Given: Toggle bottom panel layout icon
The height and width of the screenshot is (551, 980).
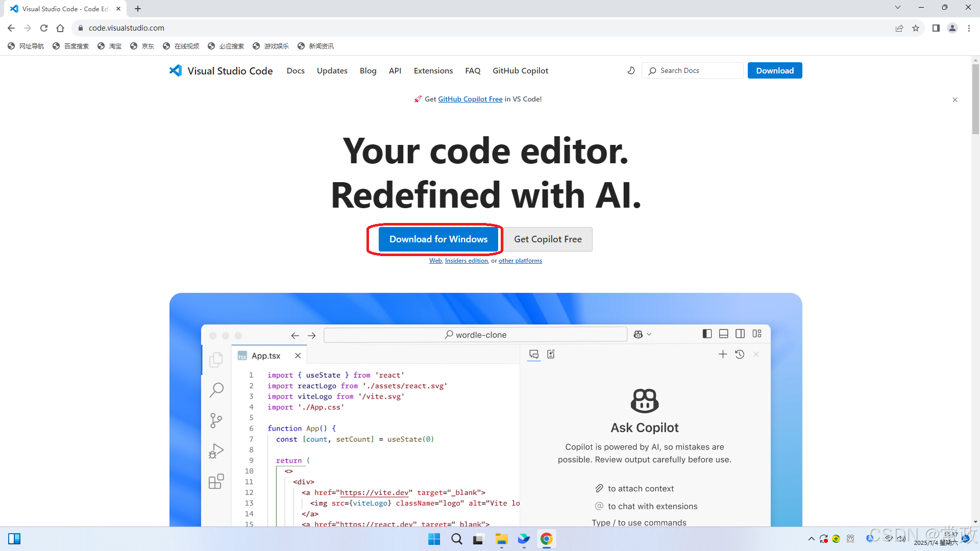Looking at the screenshot, I should pos(724,334).
